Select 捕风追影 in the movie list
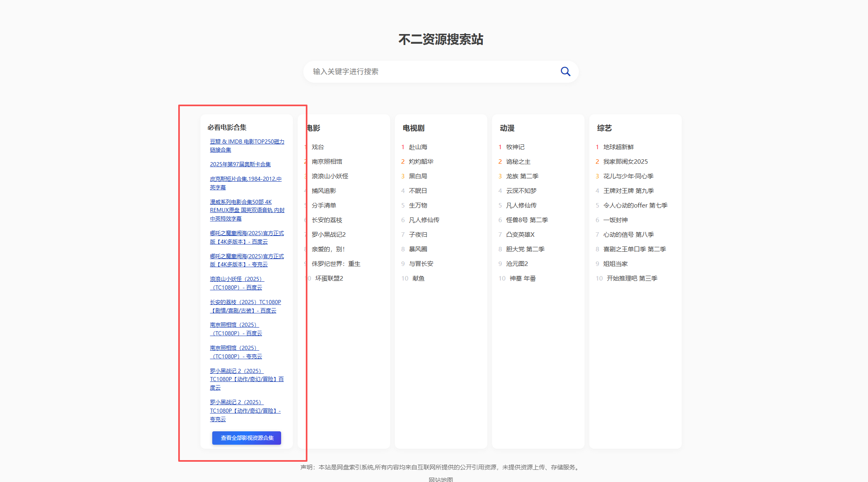868x482 pixels. (324, 191)
